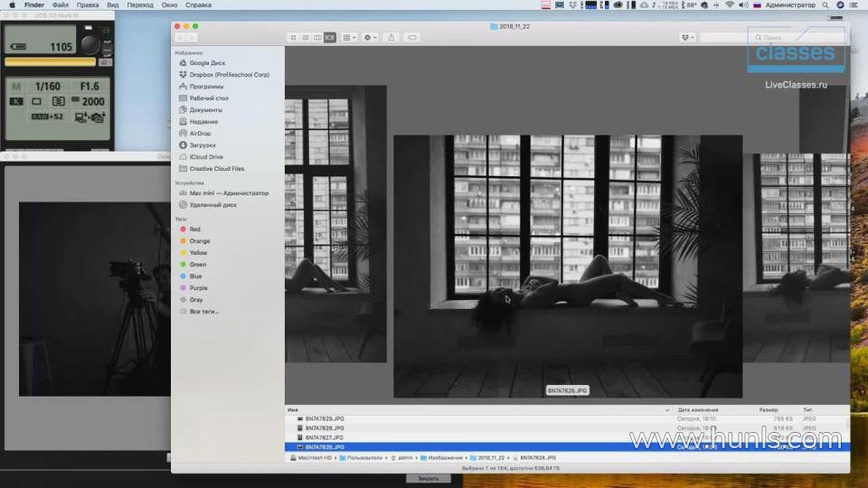This screenshot has height=488, width=868.
Task: Select the left preview thumbnail
Action: click(336, 224)
